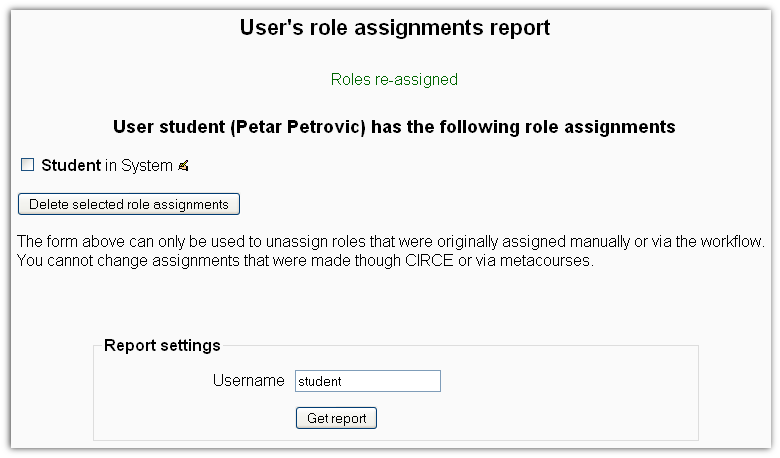Click the word CIRCE in the note
Image resolution: width=780 pixels, height=458 pixels.
pos(429,261)
